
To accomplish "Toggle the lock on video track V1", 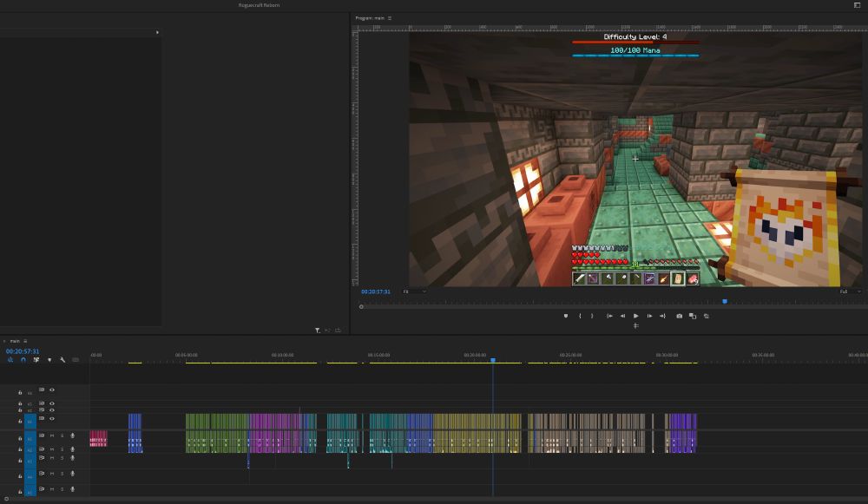I will click(x=20, y=422).
